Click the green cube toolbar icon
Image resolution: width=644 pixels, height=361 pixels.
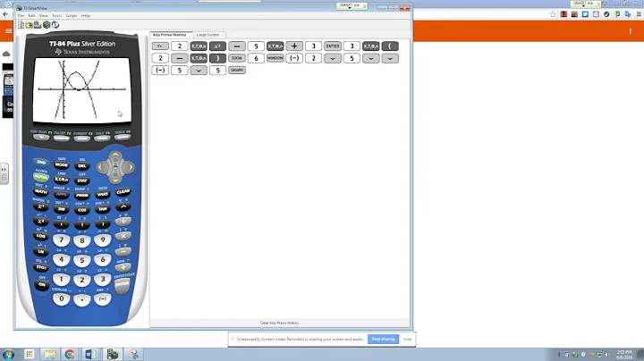(47, 25)
